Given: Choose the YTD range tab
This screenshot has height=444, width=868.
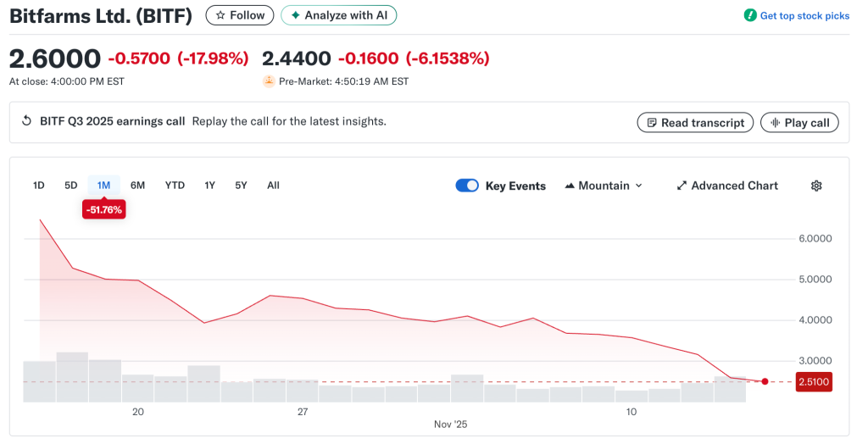Looking at the screenshot, I should [175, 186].
